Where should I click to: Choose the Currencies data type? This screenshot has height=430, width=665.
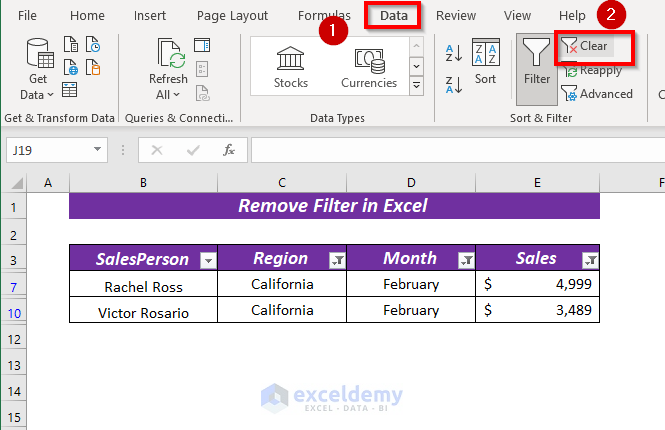[369, 67]
